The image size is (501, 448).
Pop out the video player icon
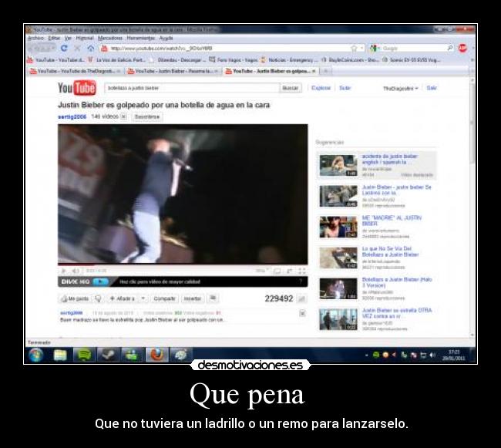pyautogui.click(x=290, y=271)
